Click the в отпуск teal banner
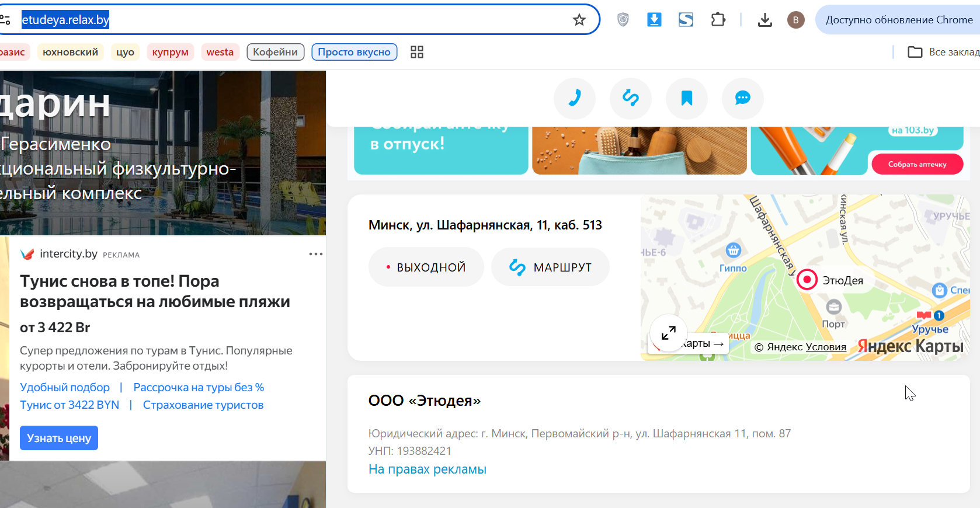This screenshot has height=508, width=980. point(441,151)
